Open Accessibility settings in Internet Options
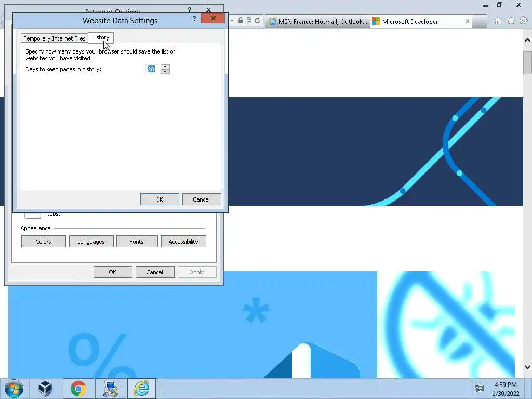Viewport: 532px width, 399px height. 183,242
